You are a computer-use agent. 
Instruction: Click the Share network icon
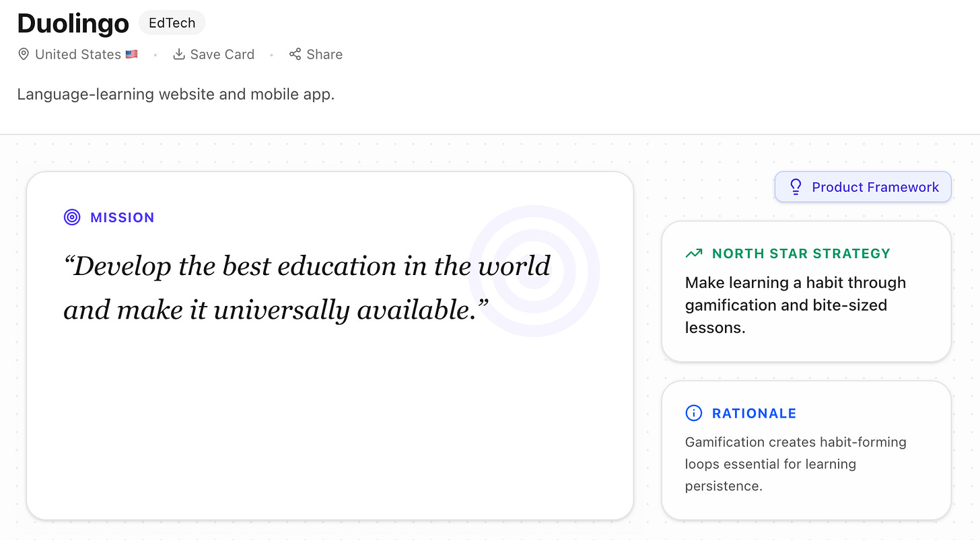[295, 54]
